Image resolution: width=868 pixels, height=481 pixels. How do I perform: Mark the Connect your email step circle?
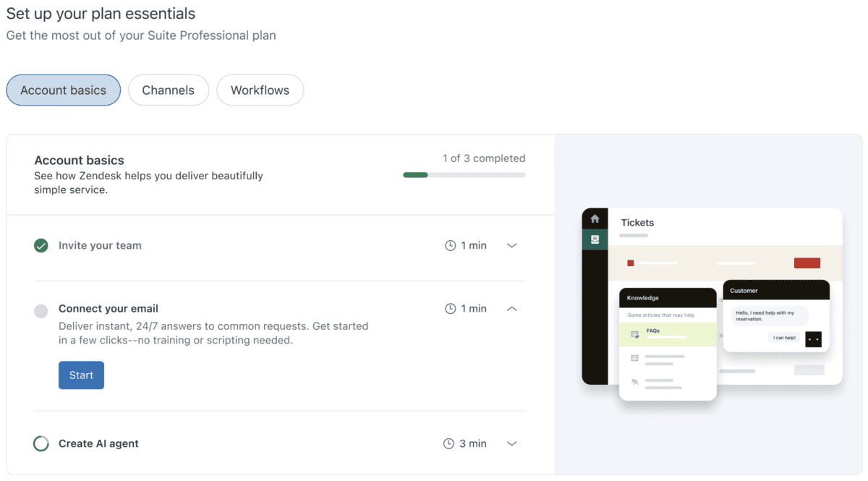tap(41, 311)
